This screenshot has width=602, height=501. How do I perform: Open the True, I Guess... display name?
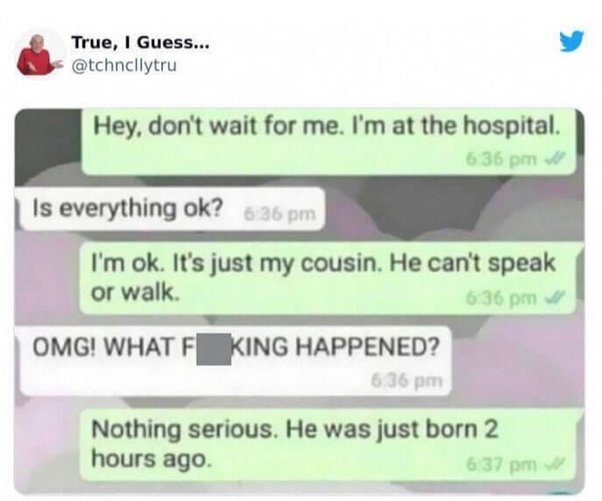point(141,42)
